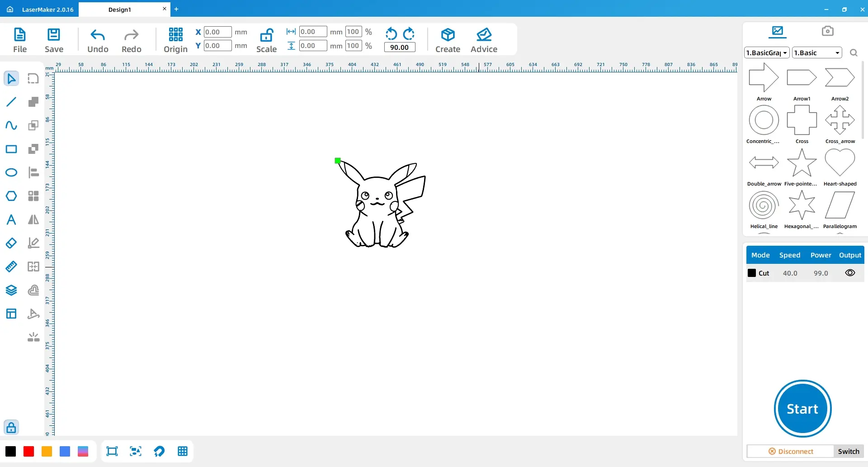Select the line drawing tool
Viewport: 868px width, 467px height.
[11, 102]
